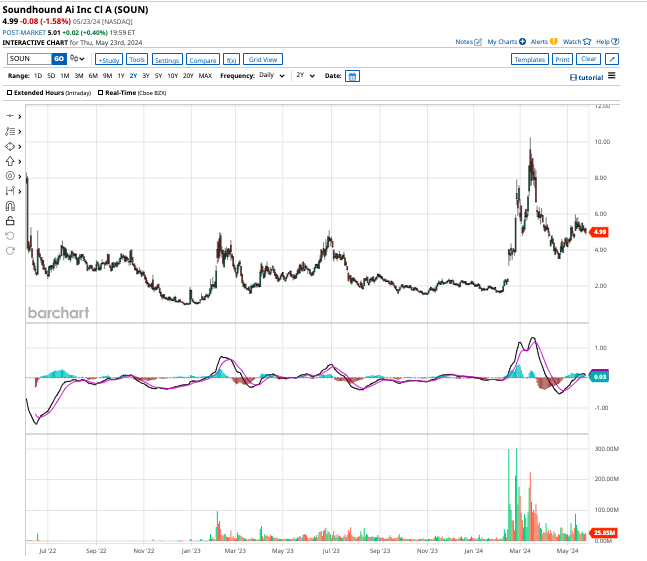
Task: Click the expand chart fullscreen icon
Action: [x=612, y=60]
